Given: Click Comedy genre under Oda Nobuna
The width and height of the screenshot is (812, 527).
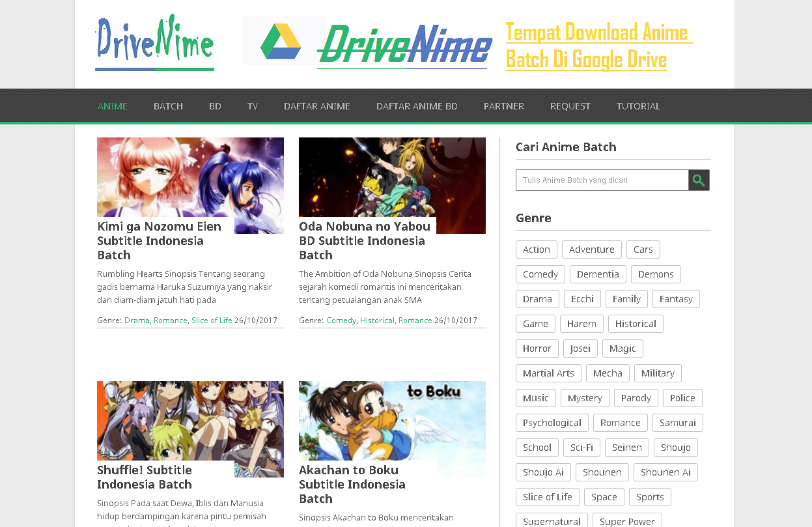Looking at the screenshot, I should coord(341,320).
